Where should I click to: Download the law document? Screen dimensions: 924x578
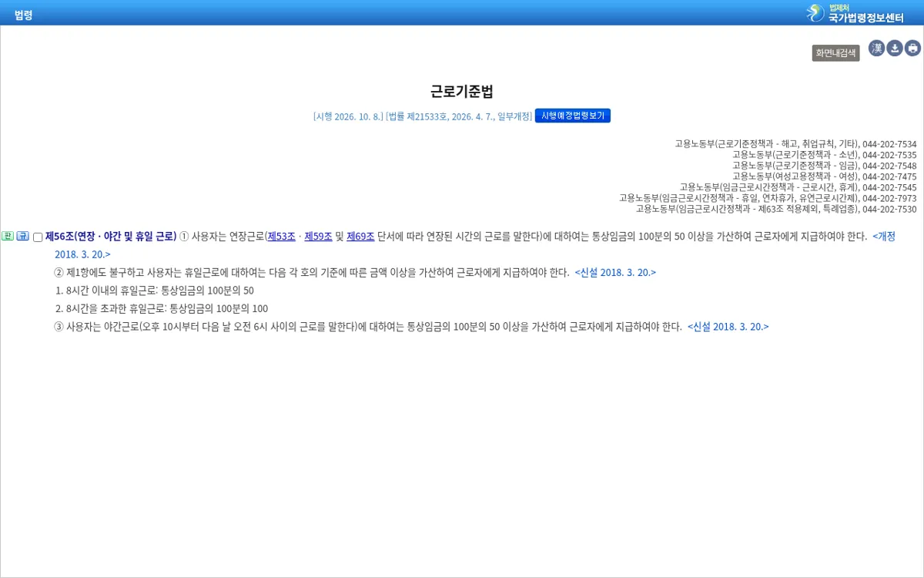point(895,49)
